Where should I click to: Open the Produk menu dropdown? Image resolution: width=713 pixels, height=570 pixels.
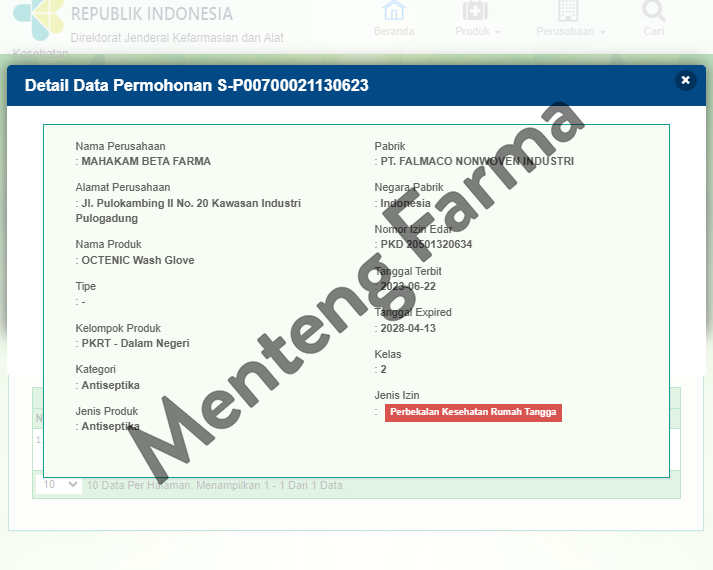coord(477,18)
